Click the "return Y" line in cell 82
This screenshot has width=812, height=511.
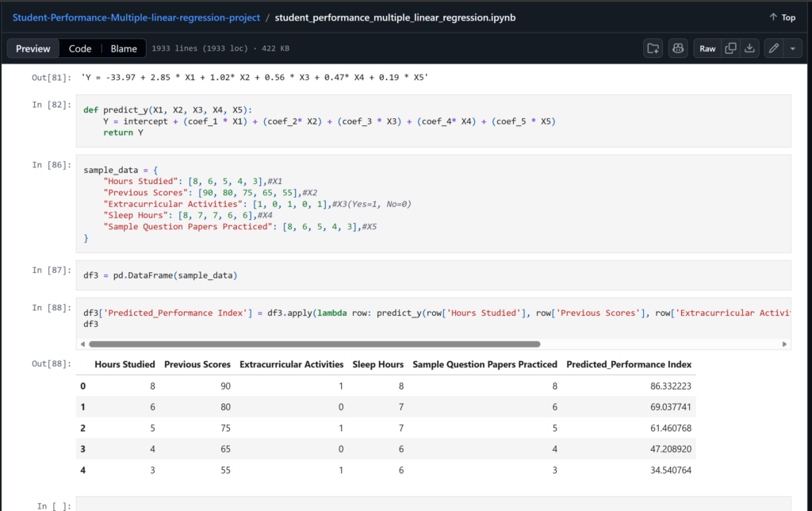click(x=123, y=133)
